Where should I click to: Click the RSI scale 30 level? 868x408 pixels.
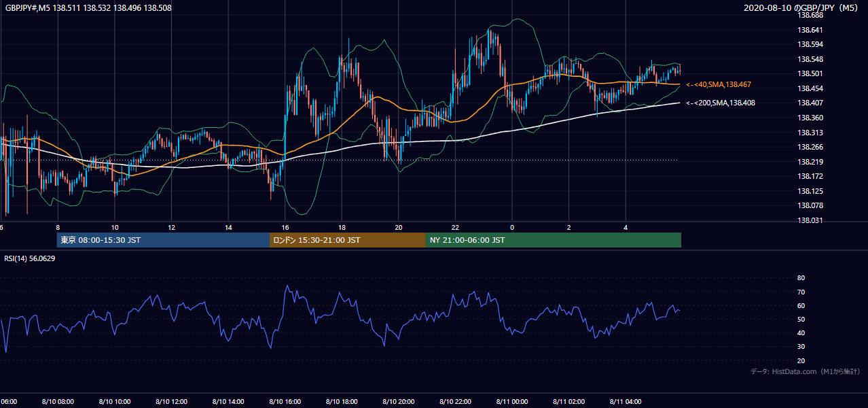click(801, 347)
